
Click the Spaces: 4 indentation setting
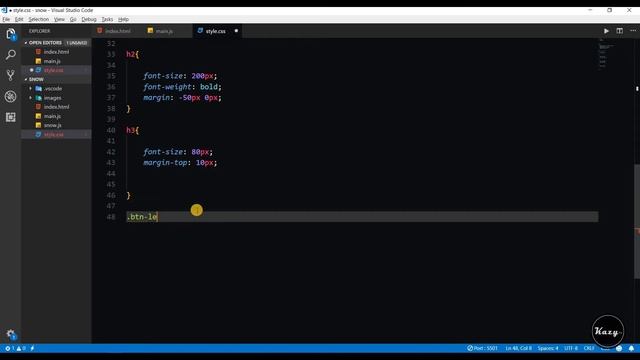tap(548, 348)
